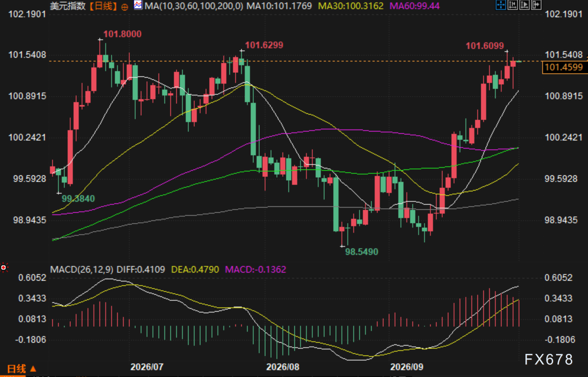Click the 2026/08 date on time axis
This screenshot has height=377, width=588.
click(282, 367)
